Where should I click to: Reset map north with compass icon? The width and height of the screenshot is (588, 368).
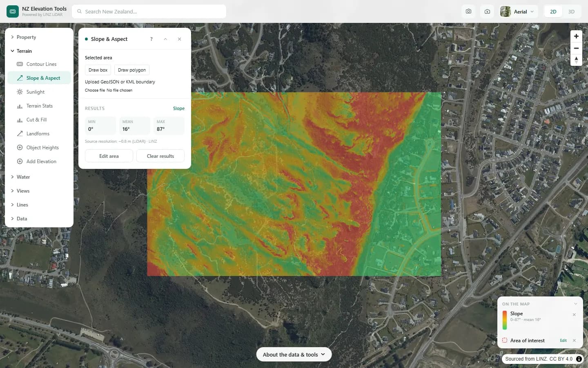[576, 60]
